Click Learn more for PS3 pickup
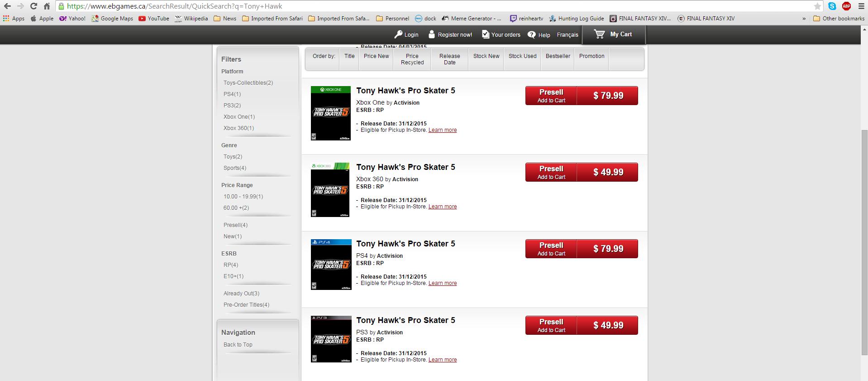This screenshot has height=381, width=868. click(x=443, y=360)
